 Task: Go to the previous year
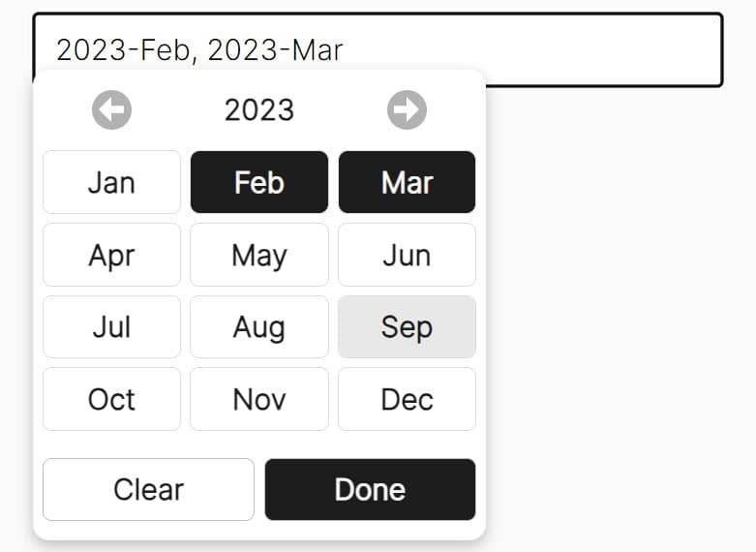point(112,110)
